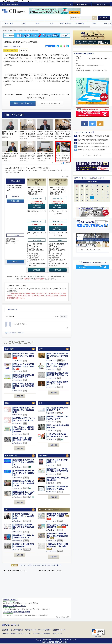
Task: Open RSS feed for 新商品情報 category
Action: pyautogui.click(x=67, y=456)
